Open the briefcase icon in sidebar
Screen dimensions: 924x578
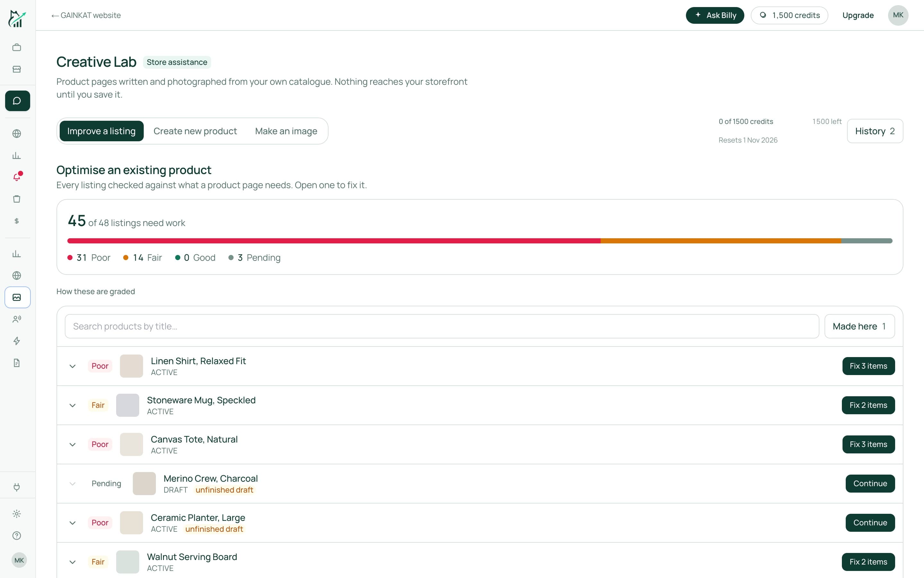pyautogui.click(x=17, y=48)
